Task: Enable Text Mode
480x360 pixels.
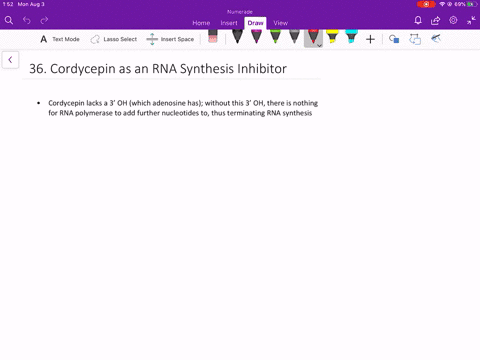Action: [x=60, y=39]
